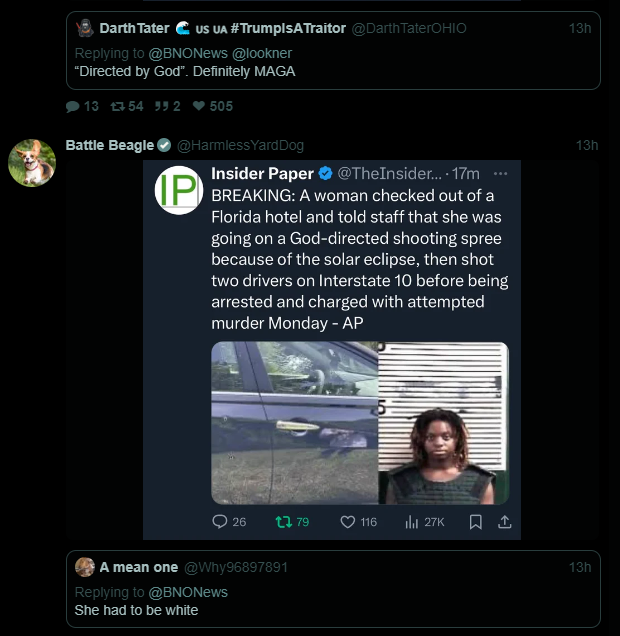Open the @BNONews mention in DarthTater's reply
Viewport: 620px width, 636px height.
(185, 54)
